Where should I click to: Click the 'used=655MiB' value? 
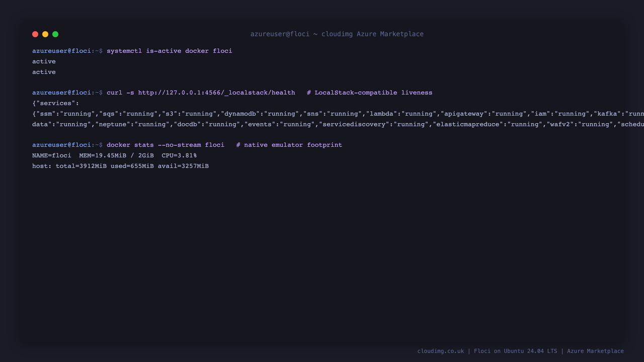pyautogui.click(x=132, y=166)
